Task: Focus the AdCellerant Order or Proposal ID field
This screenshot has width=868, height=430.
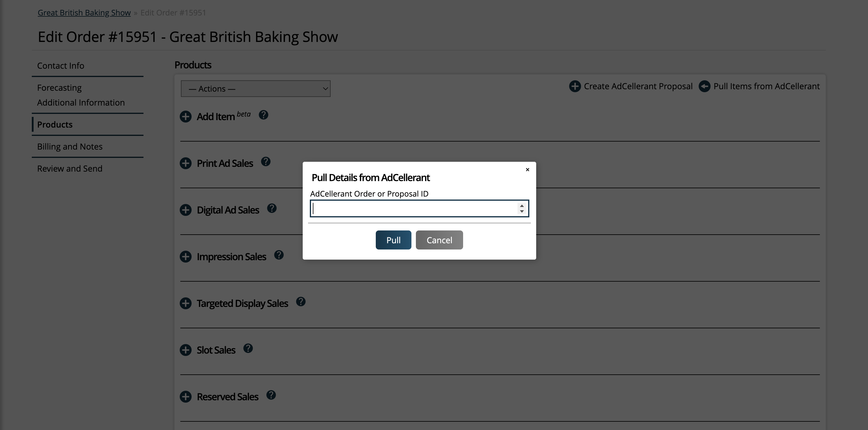Action: click(419, 208)
